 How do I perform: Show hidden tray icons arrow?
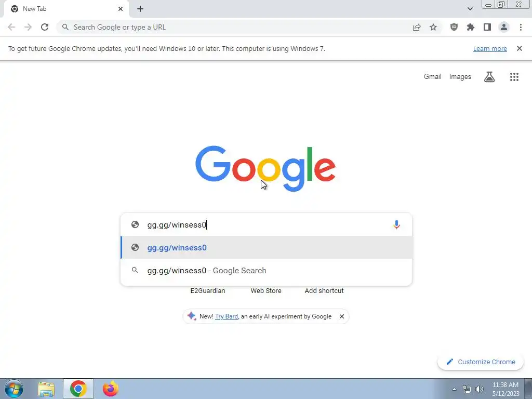click(454, 389)
